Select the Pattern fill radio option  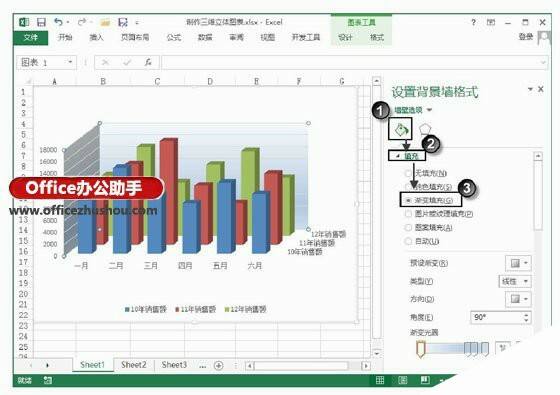pyautogui.click(x=408, y=228)
